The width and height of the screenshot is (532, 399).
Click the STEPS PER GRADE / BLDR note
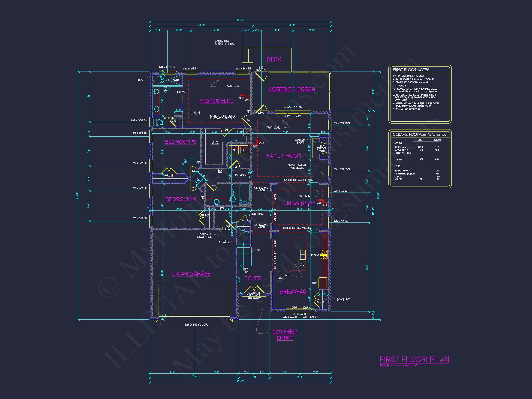point(225,43)
